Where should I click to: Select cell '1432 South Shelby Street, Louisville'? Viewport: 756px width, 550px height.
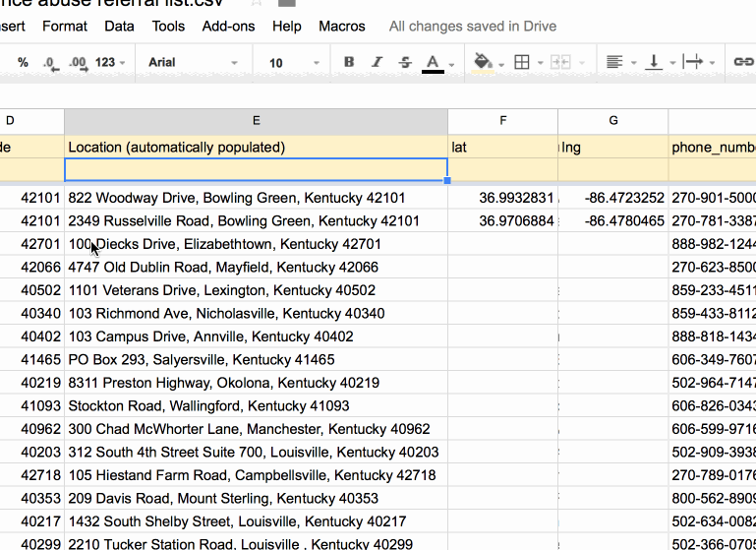pos(256,522)
